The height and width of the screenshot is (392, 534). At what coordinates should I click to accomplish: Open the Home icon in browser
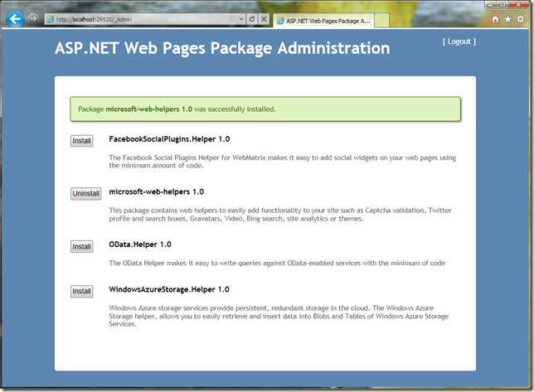pos(496,19)
